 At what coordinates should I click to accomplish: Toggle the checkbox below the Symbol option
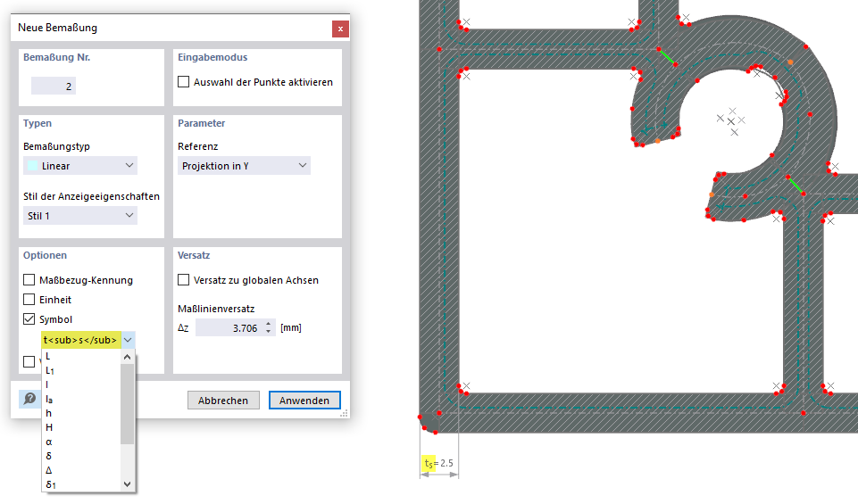point(29,362)
